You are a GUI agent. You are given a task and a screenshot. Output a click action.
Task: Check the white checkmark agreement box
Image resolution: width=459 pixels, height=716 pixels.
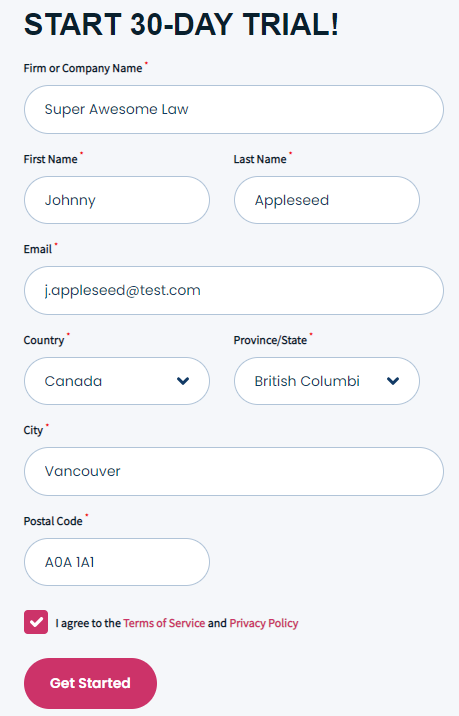(36, 622)
